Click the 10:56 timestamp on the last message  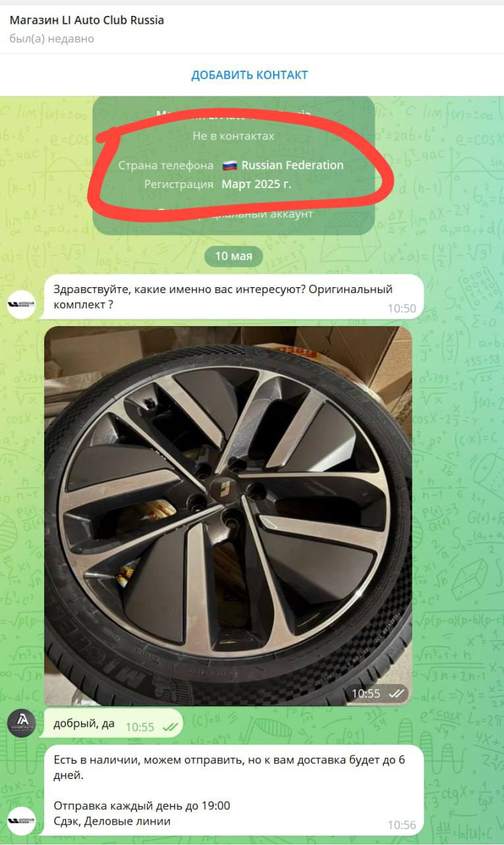402,825
